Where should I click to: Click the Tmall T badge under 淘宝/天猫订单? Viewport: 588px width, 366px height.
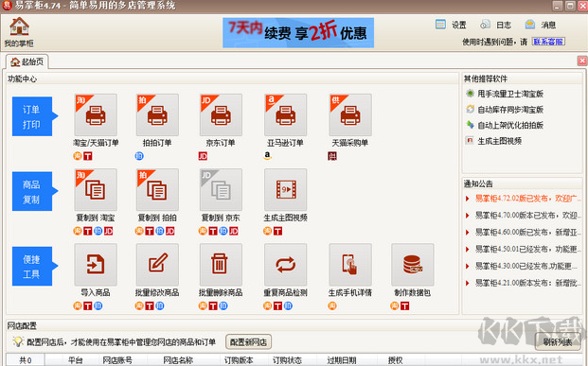88,156
